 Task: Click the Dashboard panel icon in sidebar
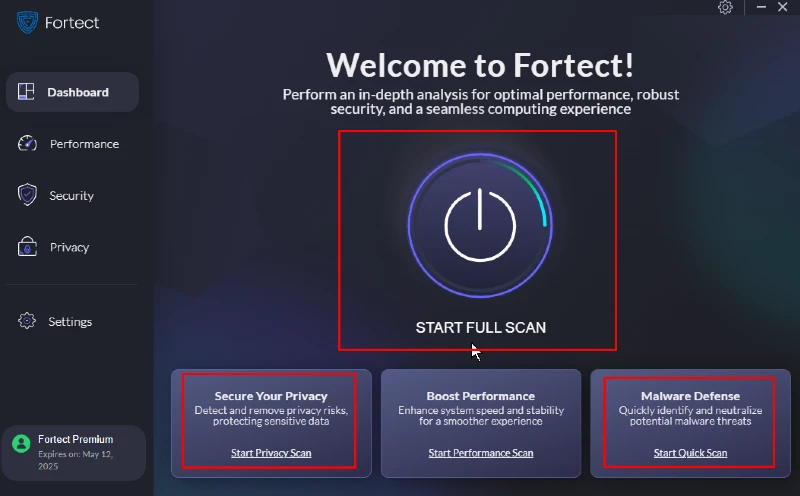pos(26,92)
